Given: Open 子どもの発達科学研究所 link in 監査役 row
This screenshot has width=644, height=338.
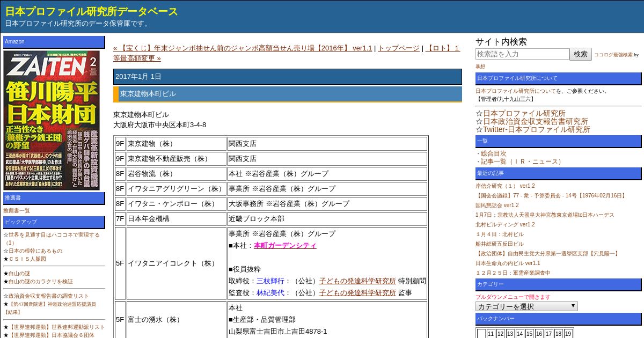Looking at the screenshot, I should [x=357, y=293].
